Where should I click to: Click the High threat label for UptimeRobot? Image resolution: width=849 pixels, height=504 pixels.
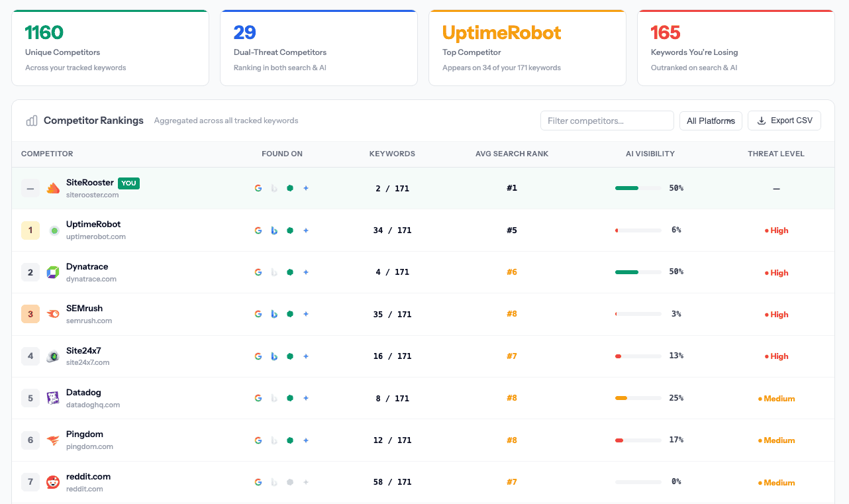pyautogui.click(x=777, y=230)
